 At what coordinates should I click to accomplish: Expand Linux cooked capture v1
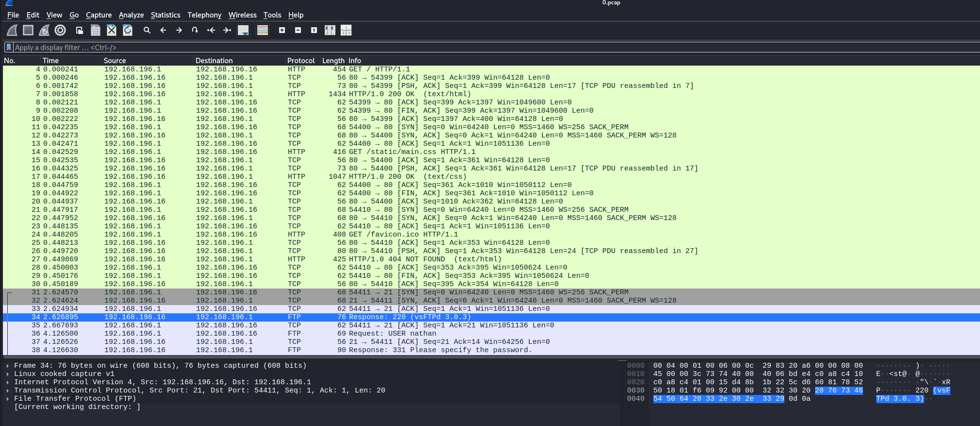click(8, 374)
